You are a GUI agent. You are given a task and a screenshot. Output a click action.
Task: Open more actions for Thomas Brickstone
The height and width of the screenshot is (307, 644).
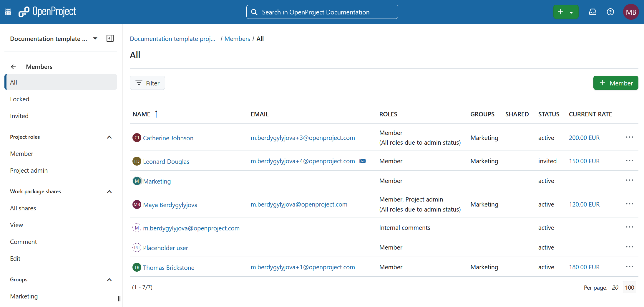pos(629,266)
